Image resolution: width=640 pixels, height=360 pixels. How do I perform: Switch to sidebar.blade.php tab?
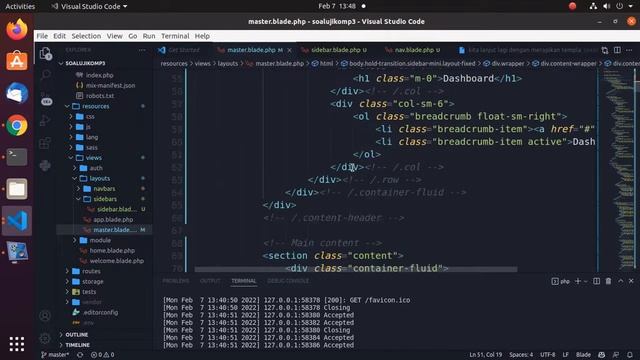tap(336, 50)
